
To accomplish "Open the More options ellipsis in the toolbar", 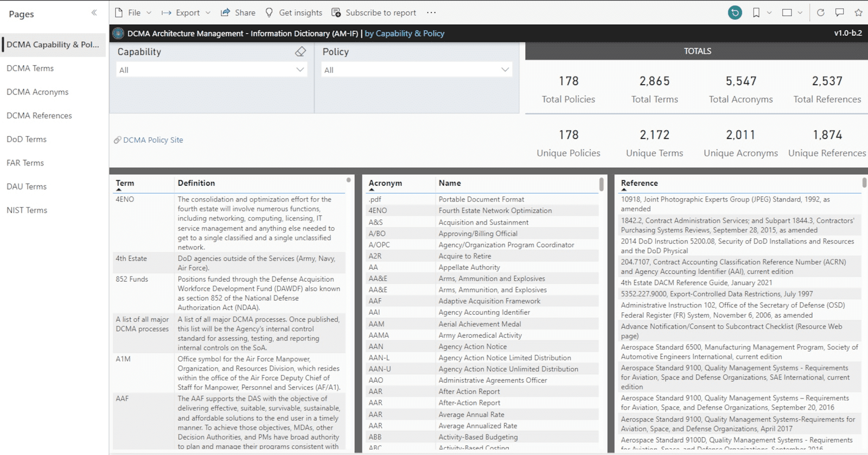I will click(x=431, y=12).
